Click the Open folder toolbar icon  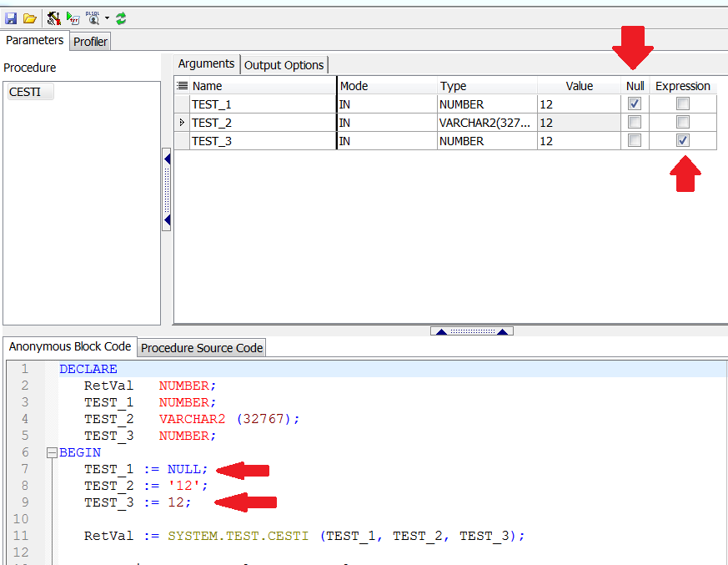[29, 18]
